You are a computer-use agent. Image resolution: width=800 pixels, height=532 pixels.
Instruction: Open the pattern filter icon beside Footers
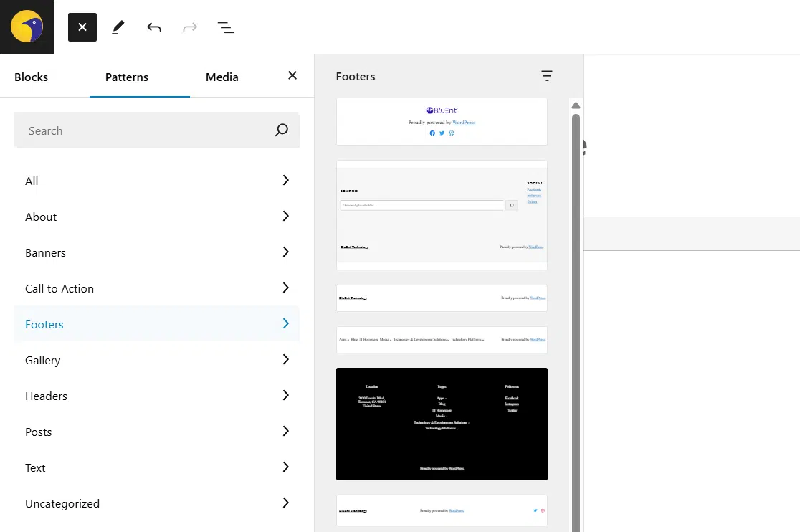click(547, 76)
